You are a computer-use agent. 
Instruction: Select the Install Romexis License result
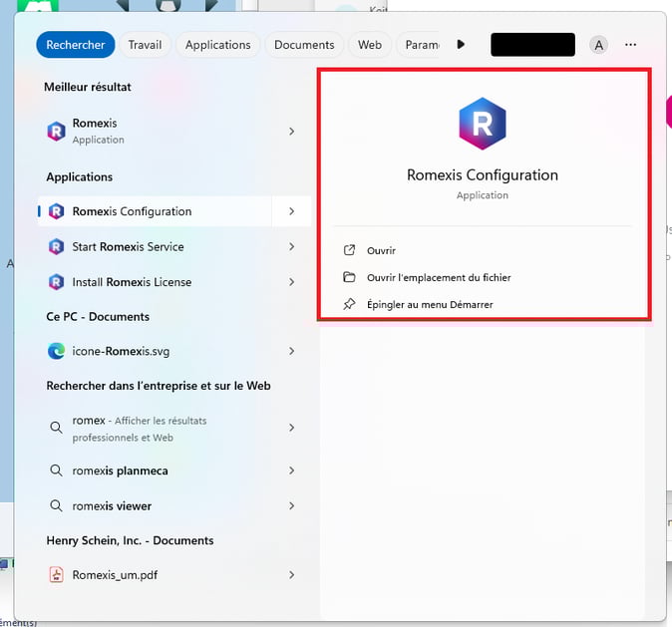174,282
